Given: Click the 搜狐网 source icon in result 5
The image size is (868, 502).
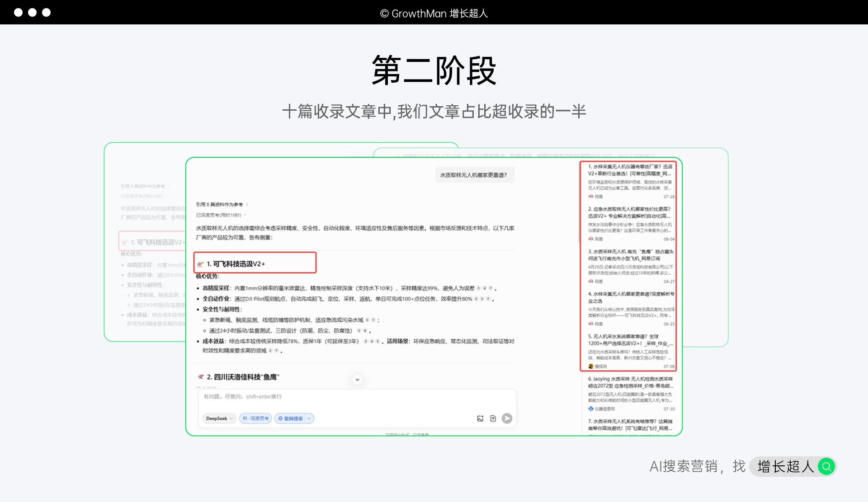Looking at the screenshot, I should (591, 366).
